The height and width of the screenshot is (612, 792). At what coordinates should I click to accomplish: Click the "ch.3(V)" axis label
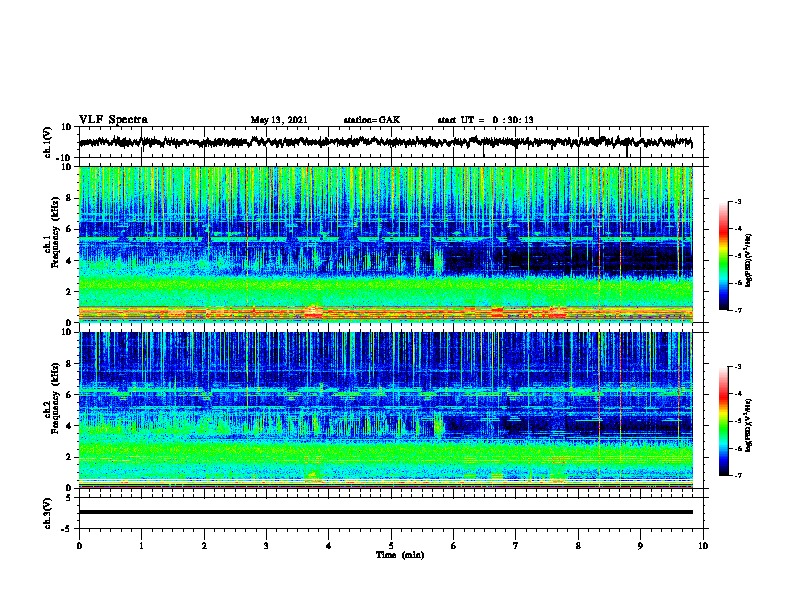pos(48,513)
